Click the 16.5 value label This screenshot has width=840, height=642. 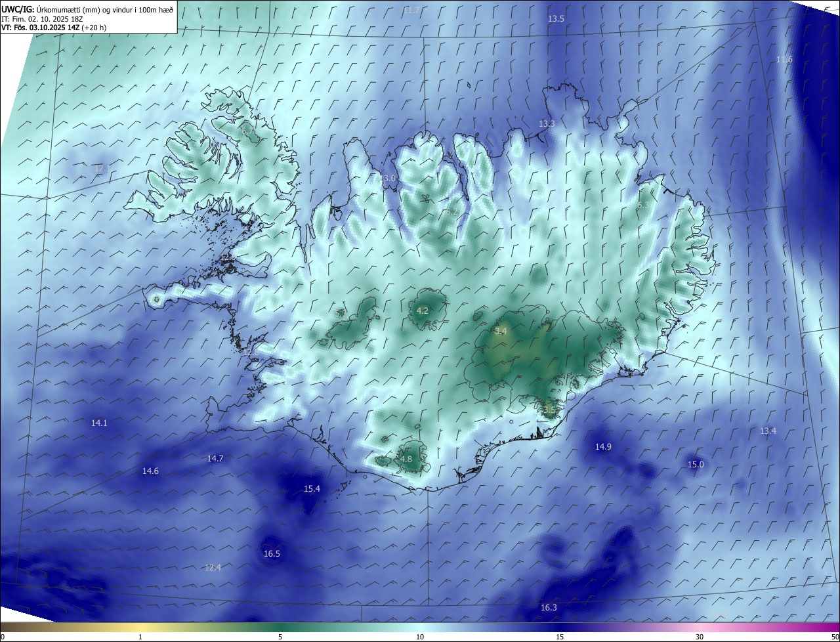click(x=272, y=554)
